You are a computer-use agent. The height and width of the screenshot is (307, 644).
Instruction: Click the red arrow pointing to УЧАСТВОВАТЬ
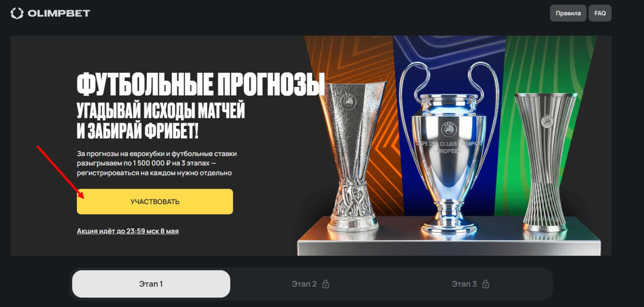point(61,172)
